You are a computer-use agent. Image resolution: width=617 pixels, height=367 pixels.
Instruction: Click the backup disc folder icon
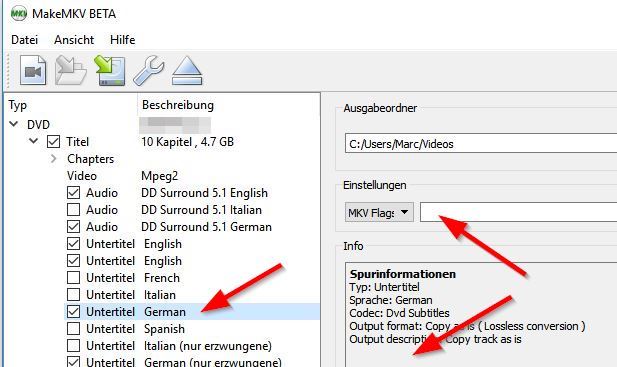[71, 70]
